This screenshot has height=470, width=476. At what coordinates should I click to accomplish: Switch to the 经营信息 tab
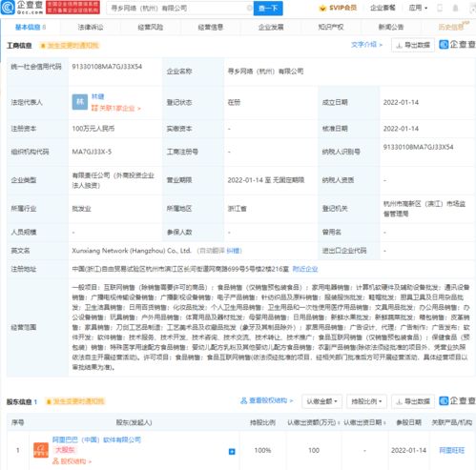click(211, 28)
